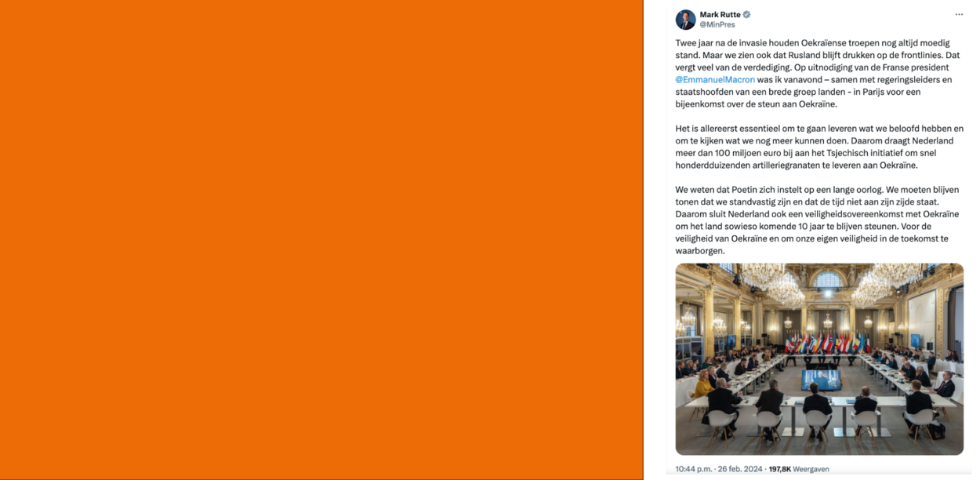980x480 pixels.
Task: Click the 26 feb. 2024 date
Action: tap(741, 469)
